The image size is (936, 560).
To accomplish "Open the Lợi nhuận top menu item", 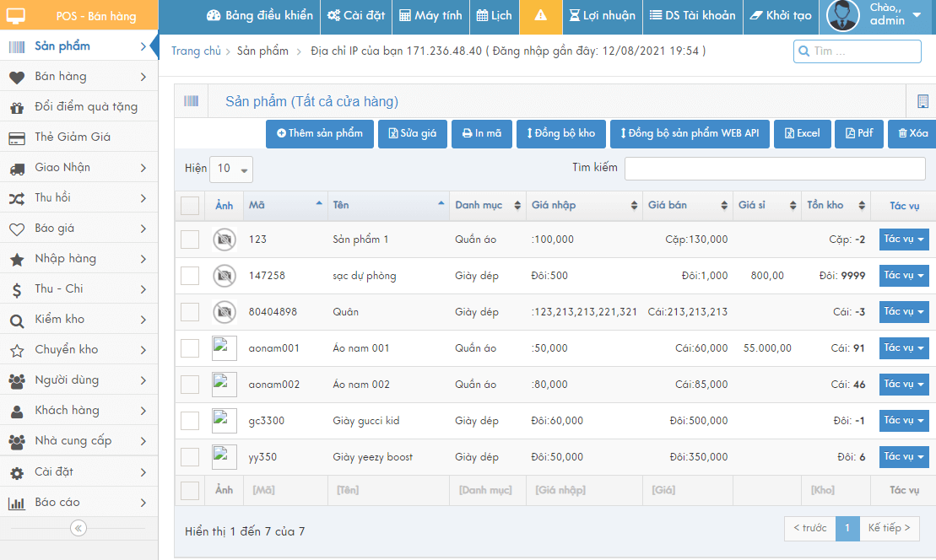I will [x=603, y=16].
